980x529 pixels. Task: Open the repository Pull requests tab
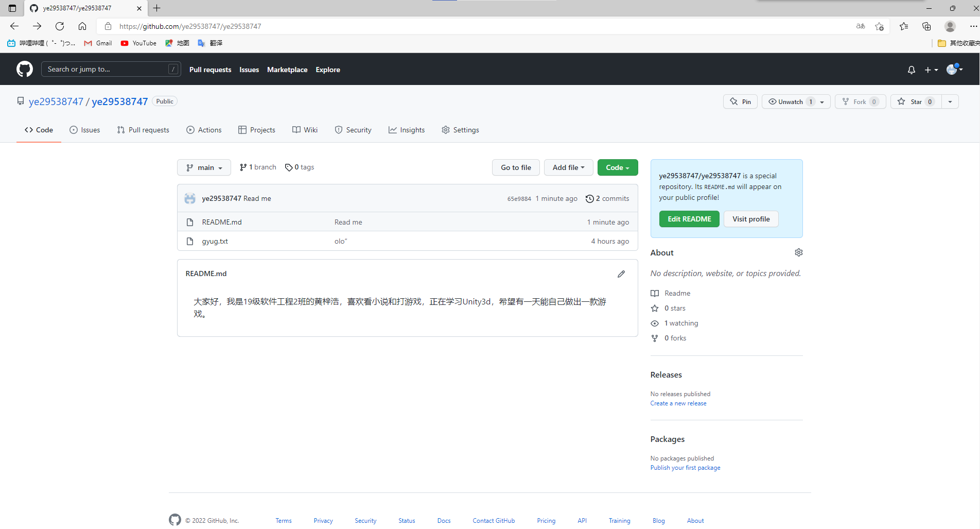click(x=143, y=130)
